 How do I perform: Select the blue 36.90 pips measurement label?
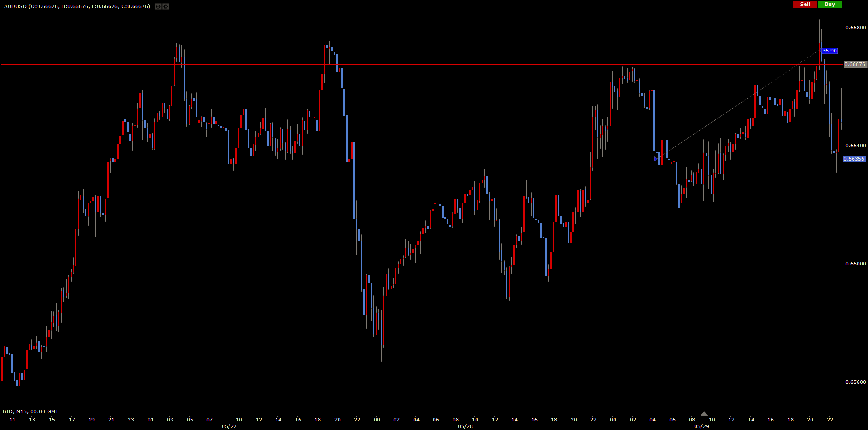(830, 51)
